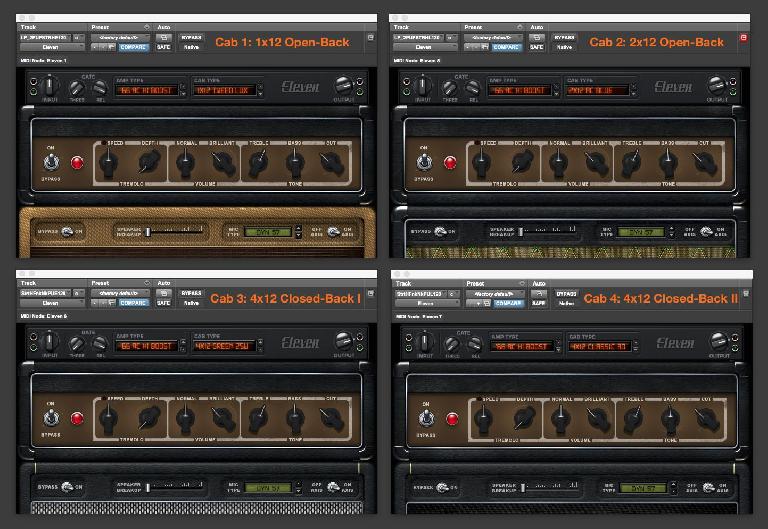Image resolution: width=768 pixels, height=529 pixels.
Task: Switch the mic OFF AXIS/ON AXIS toggle in Cab 4
Action: point(708,487)
